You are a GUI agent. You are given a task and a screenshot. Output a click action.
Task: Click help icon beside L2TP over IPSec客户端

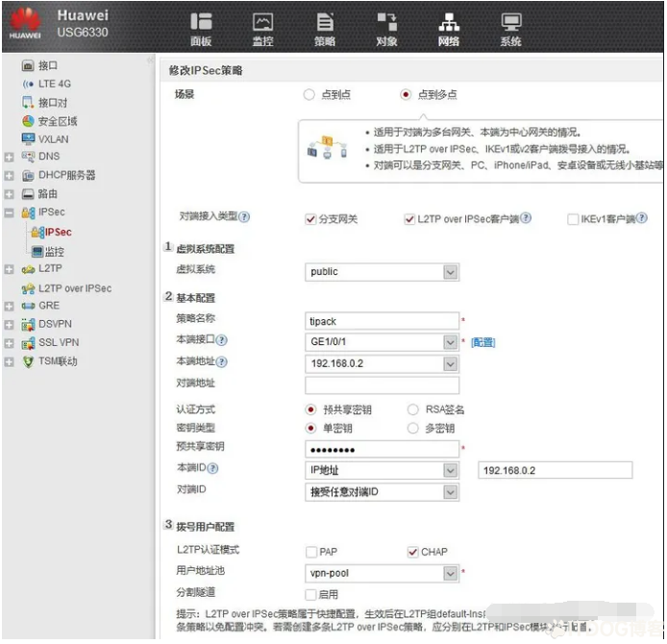[526, 218]
